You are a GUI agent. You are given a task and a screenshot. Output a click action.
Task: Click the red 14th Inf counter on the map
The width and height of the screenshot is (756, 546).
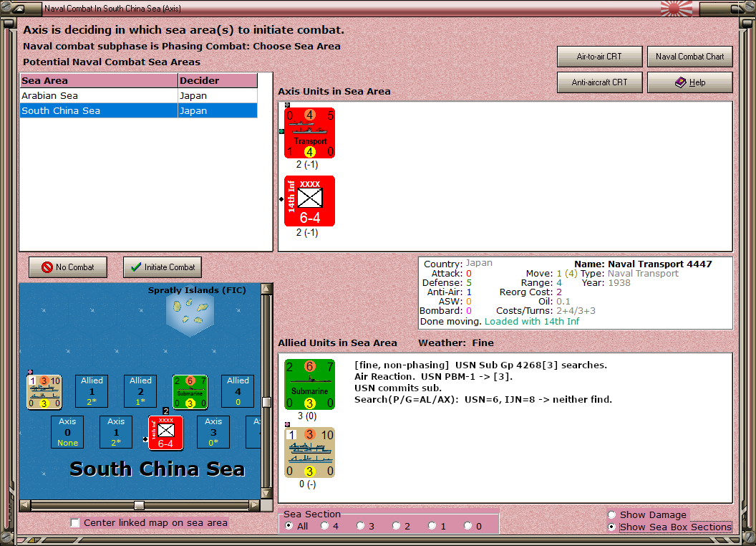click(166, 433)
